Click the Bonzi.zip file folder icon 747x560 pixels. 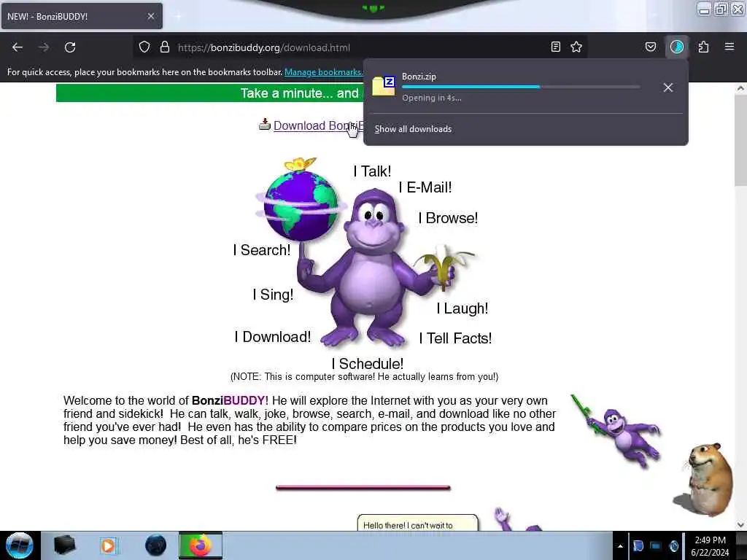click(x=384, y=86)
